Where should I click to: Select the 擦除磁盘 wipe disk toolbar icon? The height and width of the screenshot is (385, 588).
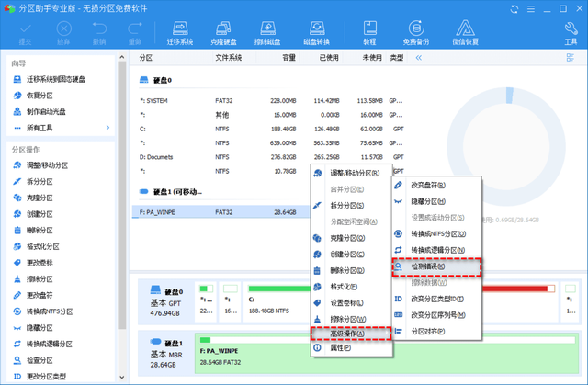[267, 33]
